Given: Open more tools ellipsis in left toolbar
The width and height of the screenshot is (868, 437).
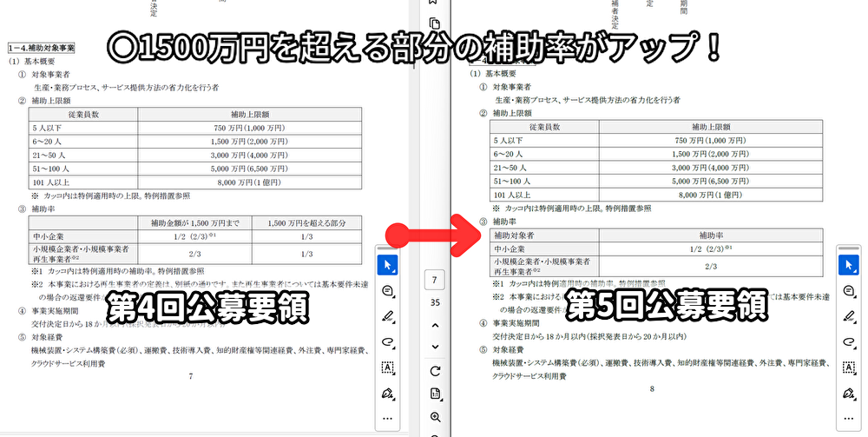Looking at the screenshot, I should [388, 418].
